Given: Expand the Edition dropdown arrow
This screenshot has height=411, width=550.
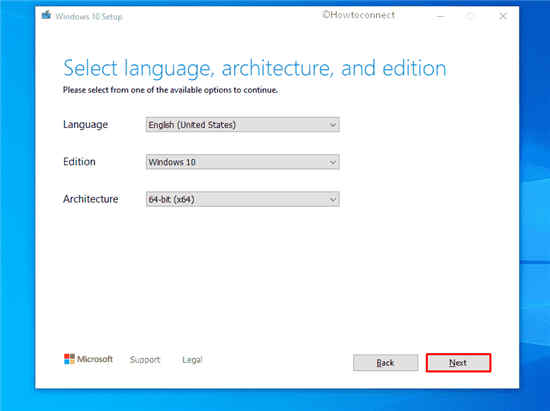Looking at the screenshot, I should coord(333,162).
